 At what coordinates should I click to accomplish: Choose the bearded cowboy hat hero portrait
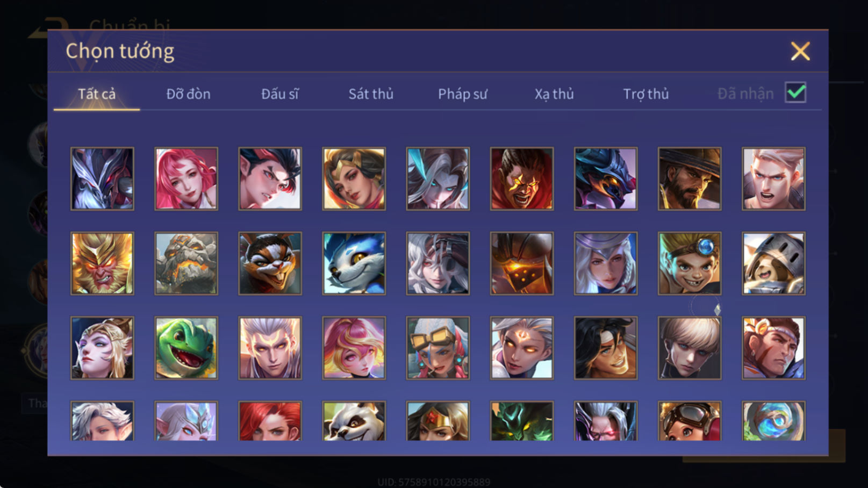coord(690,178)
